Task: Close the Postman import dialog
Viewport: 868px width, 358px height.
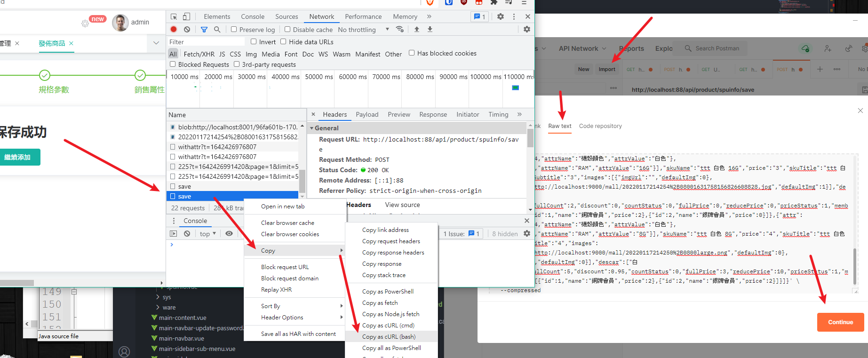Action: point(860,111)
